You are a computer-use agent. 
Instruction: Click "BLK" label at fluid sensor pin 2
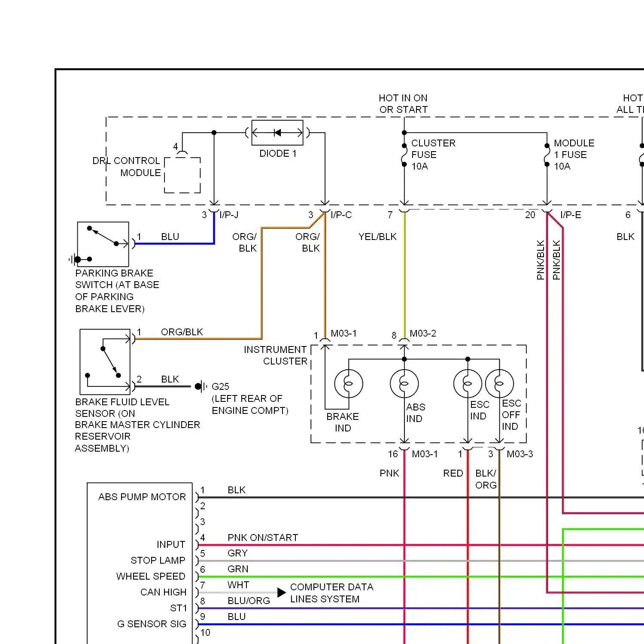(170, 379)
